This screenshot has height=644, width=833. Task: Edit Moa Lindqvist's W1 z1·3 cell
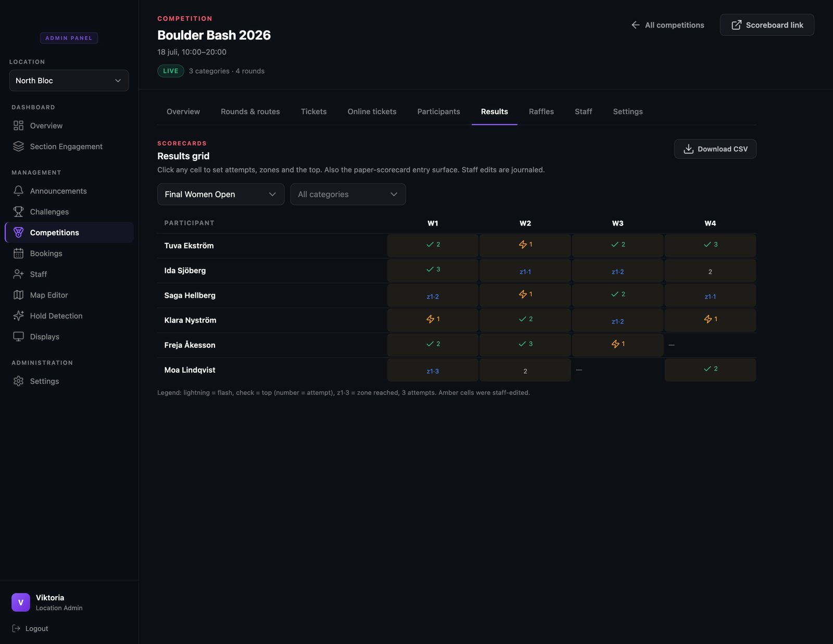click(433, 370)
